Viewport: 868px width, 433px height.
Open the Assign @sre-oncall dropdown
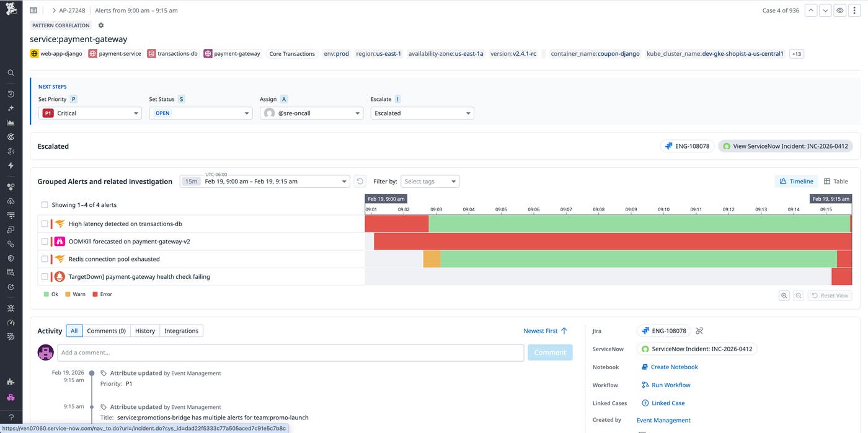tap(311, 113)
